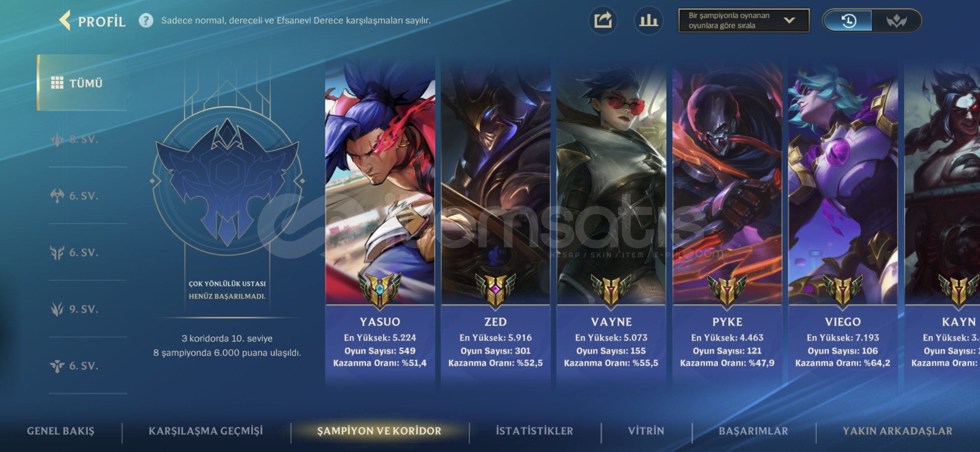Open the champion sort order dropdown

pos(744,21)
